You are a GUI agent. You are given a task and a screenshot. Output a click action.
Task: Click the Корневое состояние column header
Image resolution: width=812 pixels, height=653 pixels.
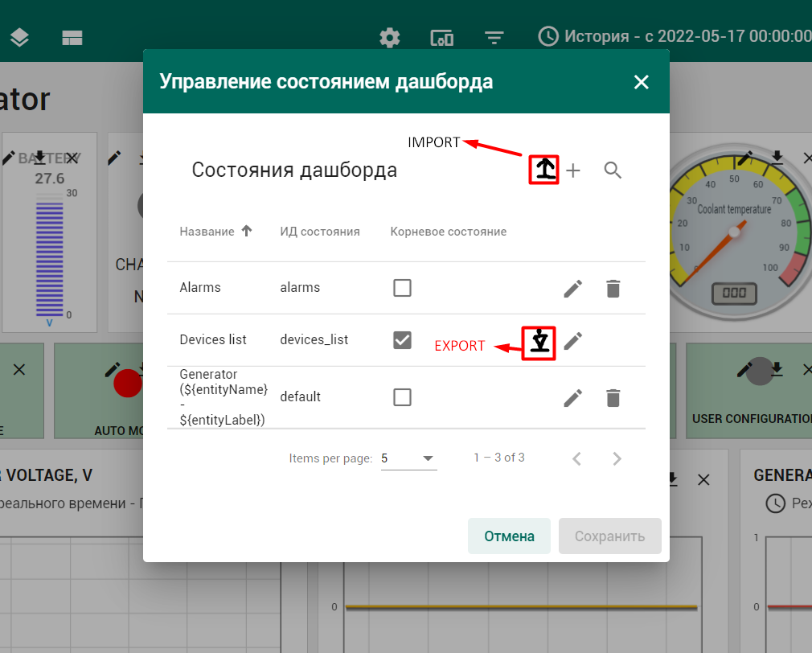point(449,232)
